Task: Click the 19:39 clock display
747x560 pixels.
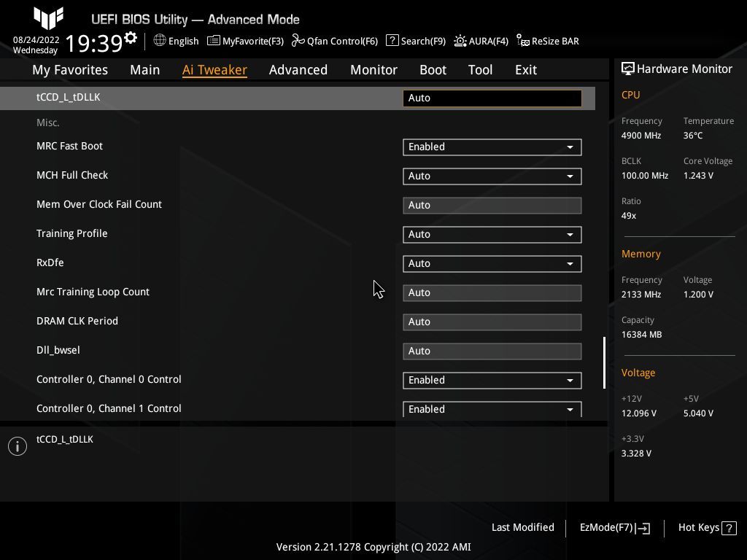Action: click(94, 43)
